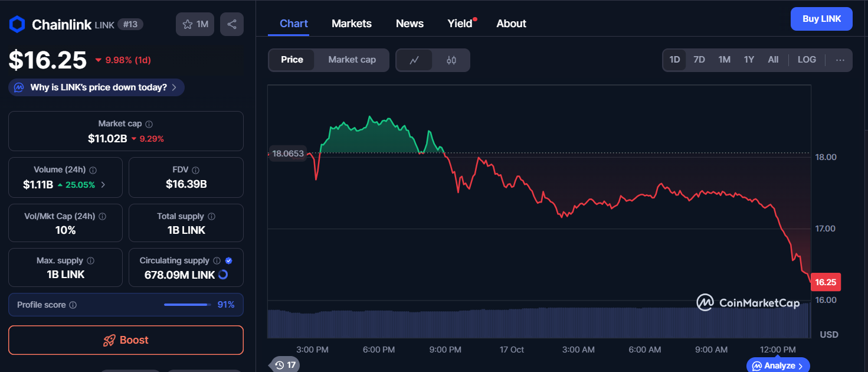Switch to the Markets tab
This screenshot has width=868, height=372.
(x=351, y=23)
